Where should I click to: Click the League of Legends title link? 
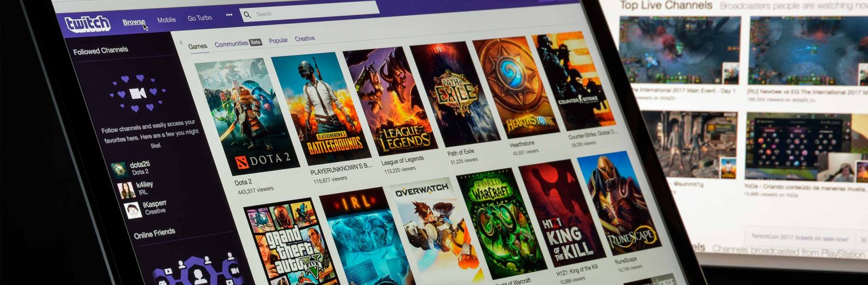(403, 160)
